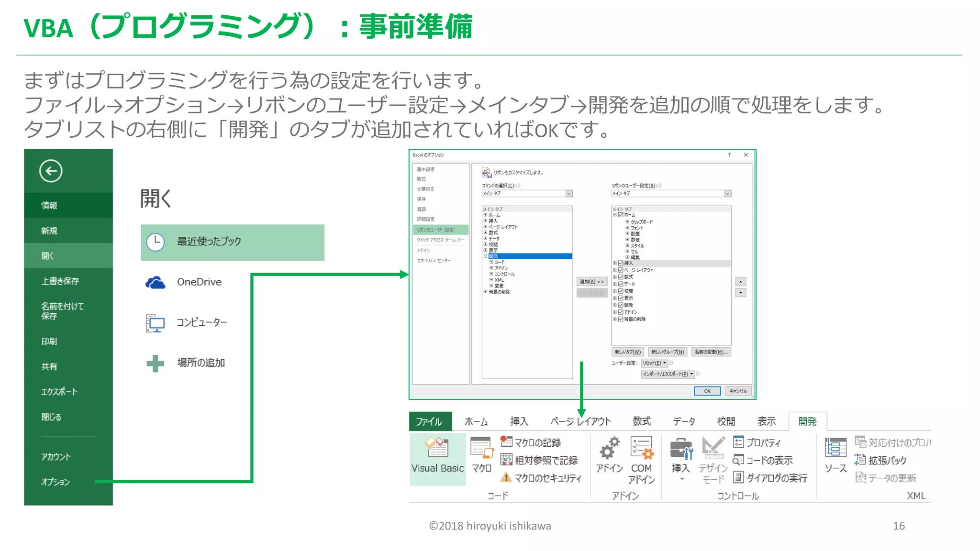980x551 pixels.
Task: Click the help question mark in Excelのオプション
Action: [729, 155]
